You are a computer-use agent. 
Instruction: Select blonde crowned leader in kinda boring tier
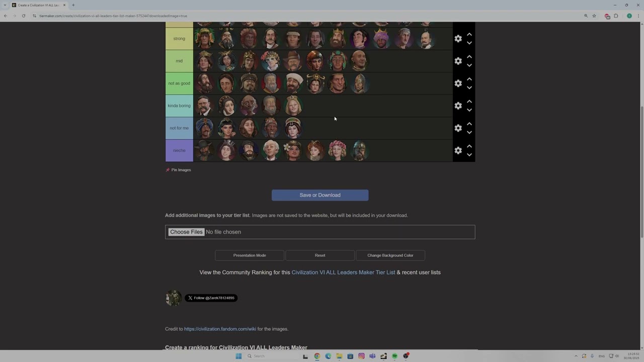pyautogui.click(x=293, y=106)
